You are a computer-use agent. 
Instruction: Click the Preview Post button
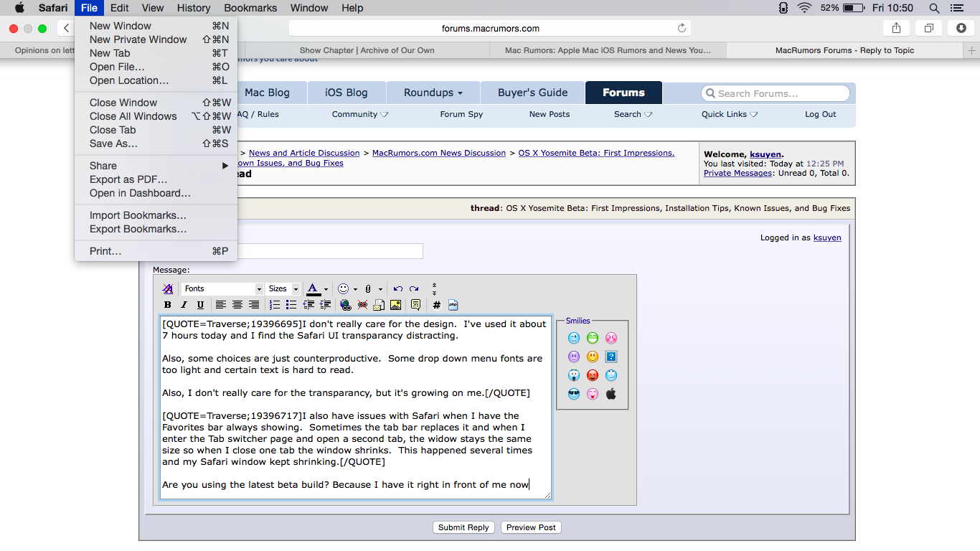(x=531, y=527)
